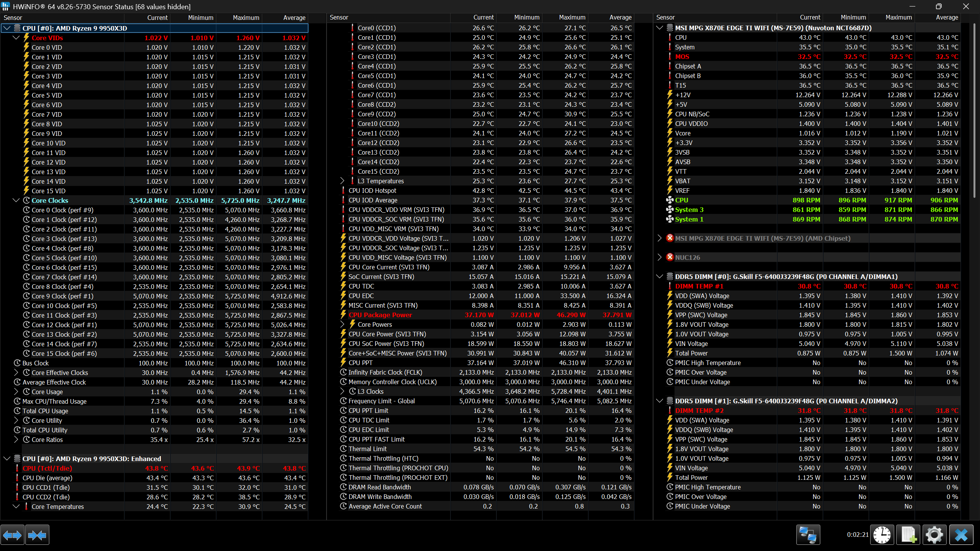Click the right panel's Sensor column header

(x=715, y=18)
